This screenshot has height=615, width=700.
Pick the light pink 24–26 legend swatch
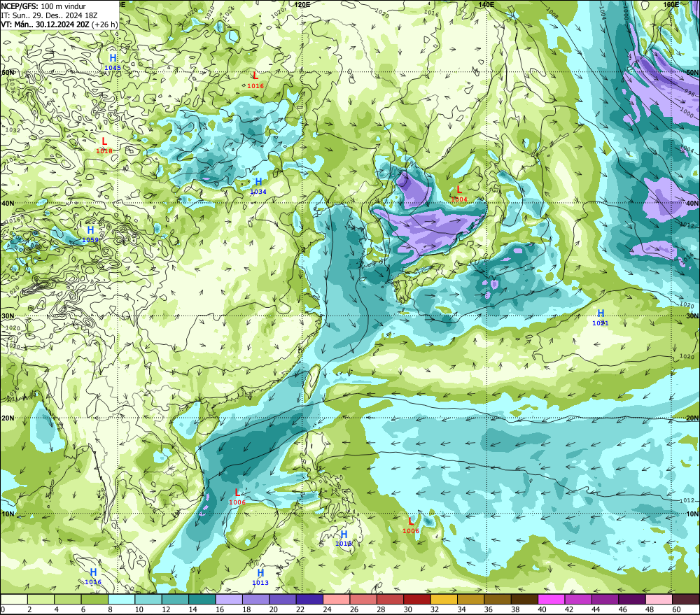point(336,599)
